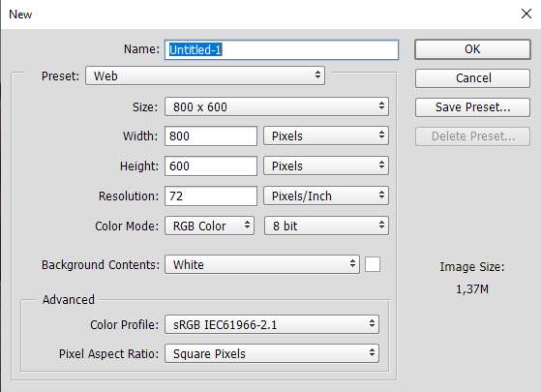Expand the Size dropdown 800 x 600
The image size is (541, 392).
[x=277, y=106]
